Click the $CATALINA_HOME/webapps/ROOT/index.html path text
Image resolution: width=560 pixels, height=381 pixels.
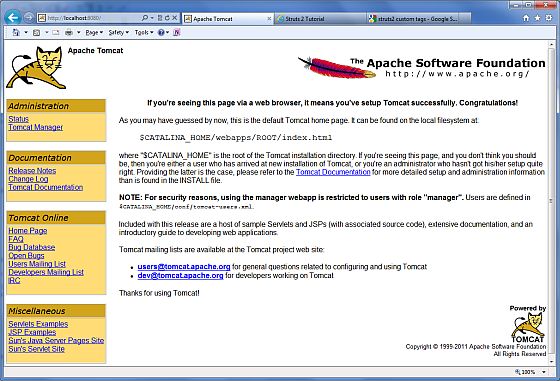pyautogui.click(x=236, y=137)
